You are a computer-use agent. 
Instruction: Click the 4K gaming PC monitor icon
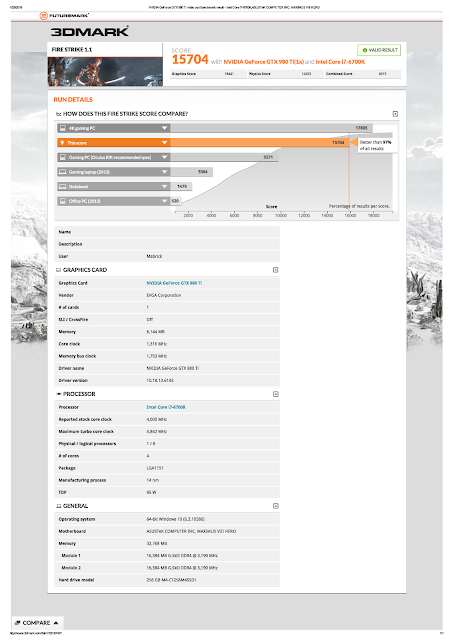pos(63,128)
